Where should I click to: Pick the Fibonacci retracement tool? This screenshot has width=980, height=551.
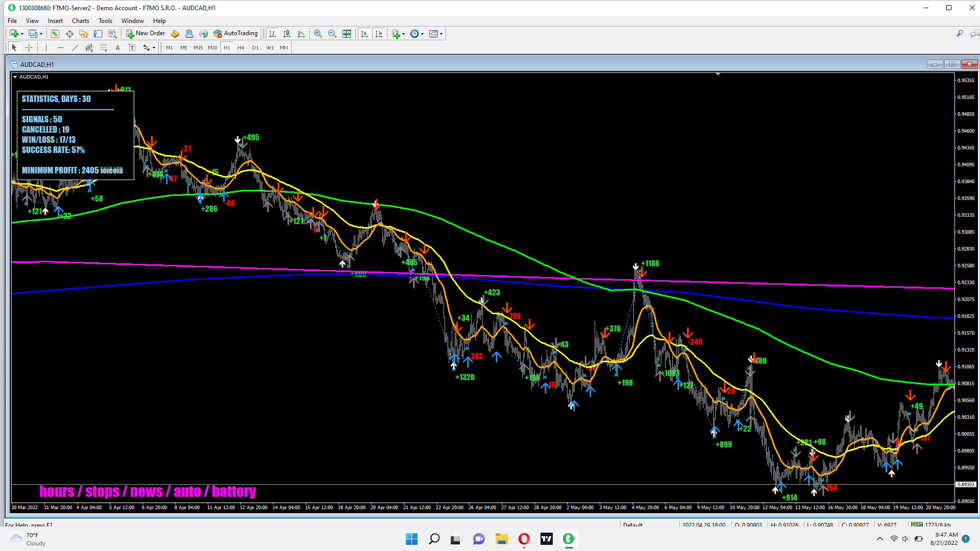[x=104, y=47]
